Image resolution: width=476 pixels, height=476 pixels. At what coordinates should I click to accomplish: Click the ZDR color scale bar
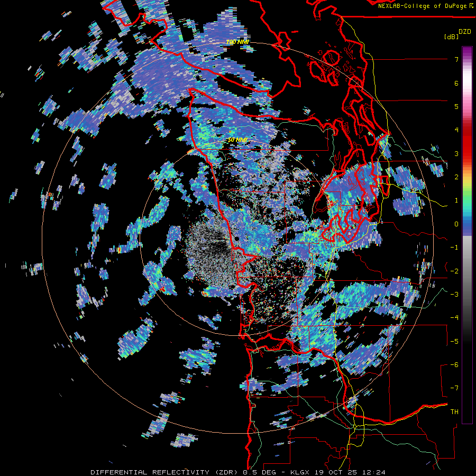tap(467, 235)
